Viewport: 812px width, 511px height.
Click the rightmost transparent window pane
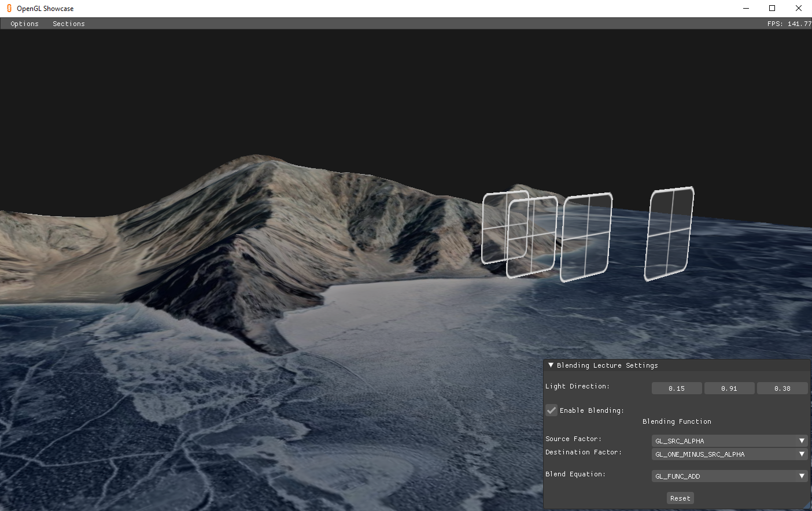pyautogui.click(x=669, y=234)
